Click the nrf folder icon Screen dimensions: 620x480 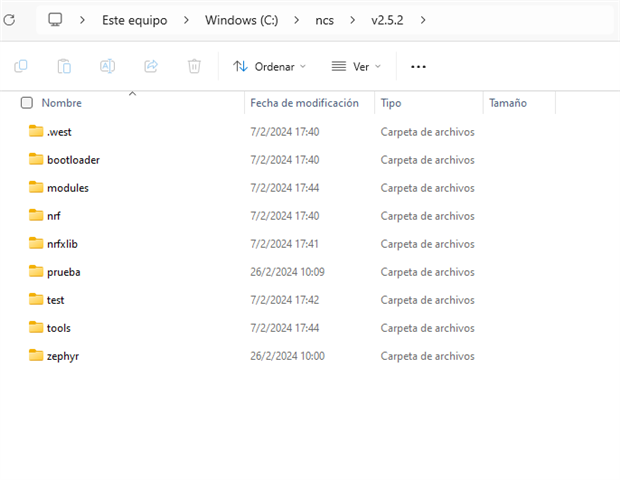(x=36, y=215)
